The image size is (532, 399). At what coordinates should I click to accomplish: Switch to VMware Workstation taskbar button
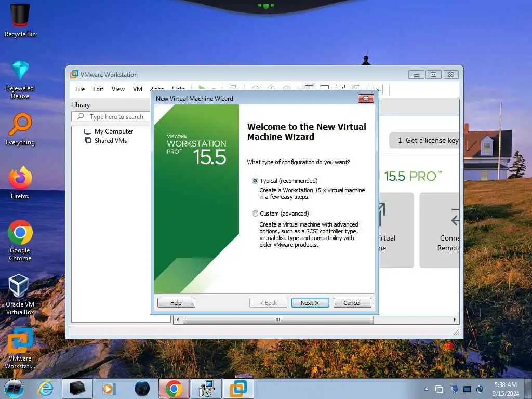(238, 389)
